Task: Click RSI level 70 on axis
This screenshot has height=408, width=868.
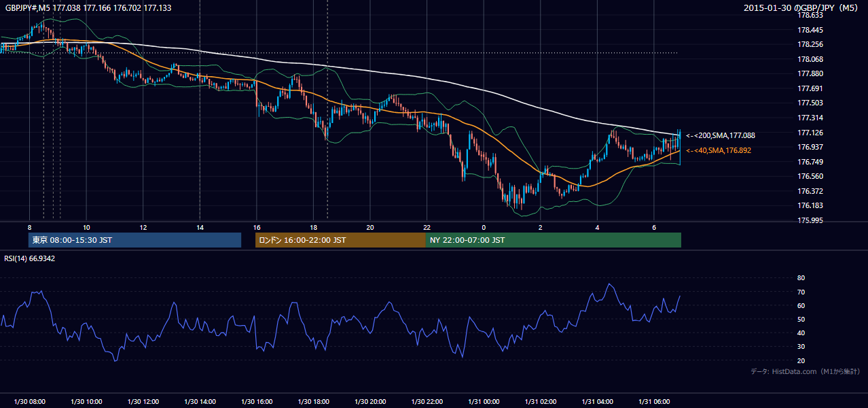Action: [x=801, y=292]
